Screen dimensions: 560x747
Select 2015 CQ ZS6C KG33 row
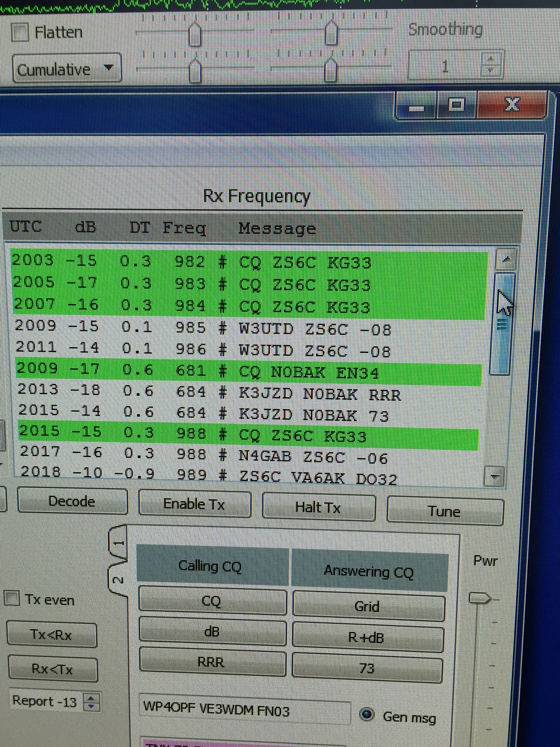[x=249, y=435]
